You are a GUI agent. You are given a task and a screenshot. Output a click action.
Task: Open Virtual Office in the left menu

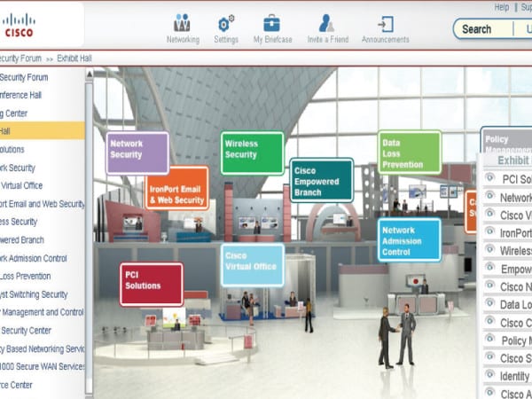[21, 185]
